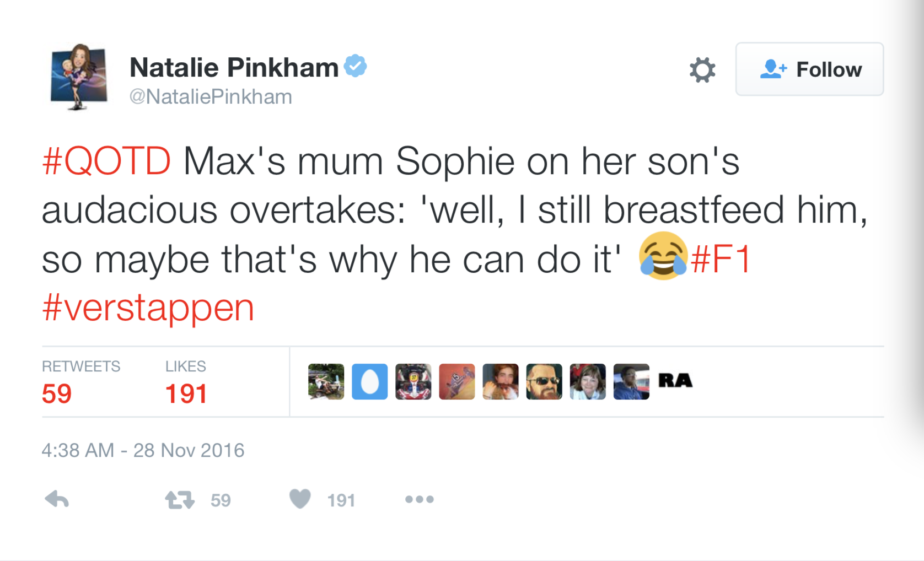The image size is (924, 561).
Task: Click the egg avatar liker thumbnail
Action: (369, 381)
